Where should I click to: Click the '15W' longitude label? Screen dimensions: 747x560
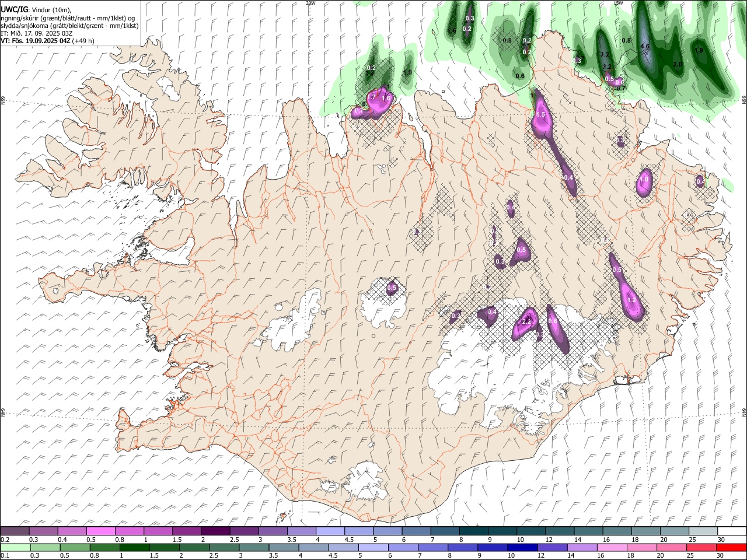pos(619,3)
